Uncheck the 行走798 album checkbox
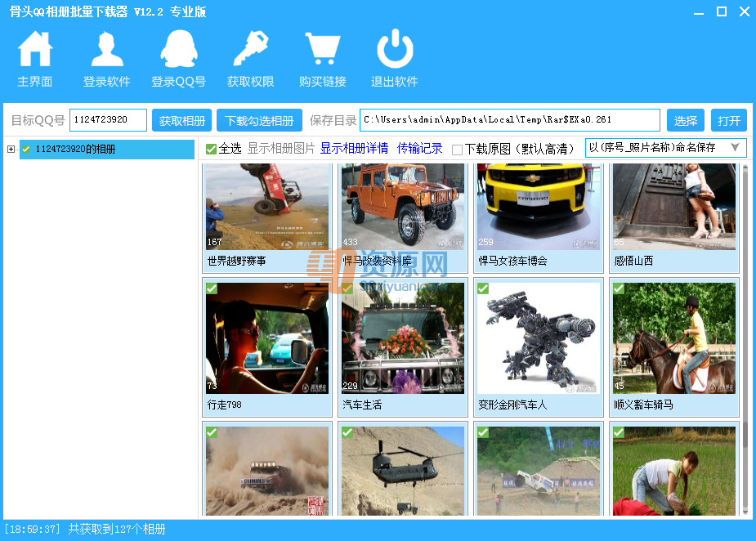This screenshot has height=541, width=756. click(x=212, y=288)
